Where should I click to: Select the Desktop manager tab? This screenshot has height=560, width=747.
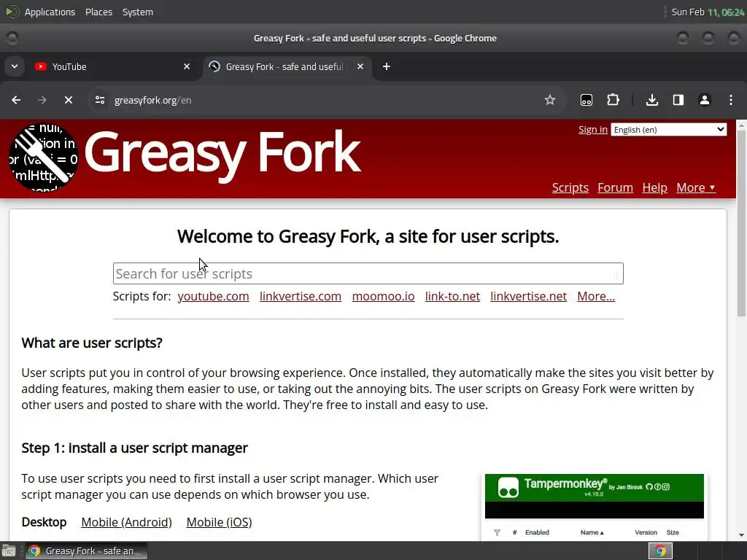click(x=44, y=522)
